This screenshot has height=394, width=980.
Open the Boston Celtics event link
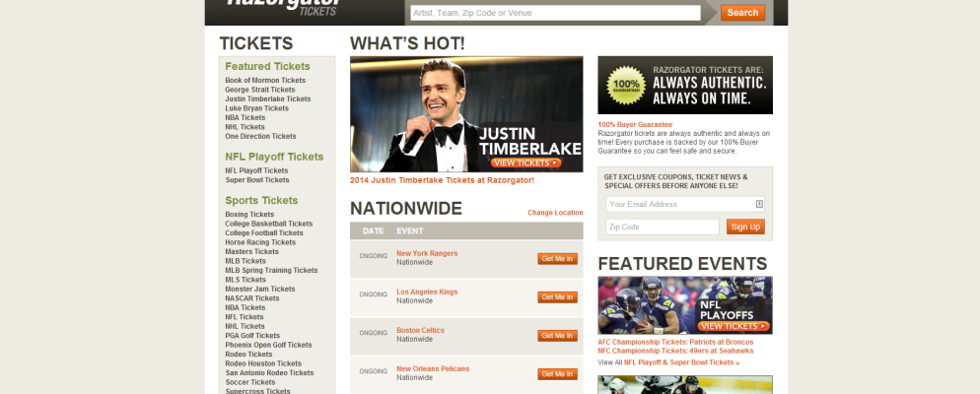[420, 330]
